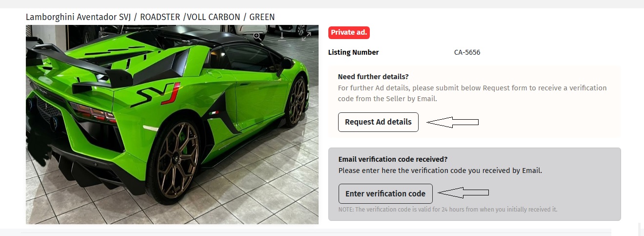Click the Request form instruction paragraph
Screen dimensions: 644x236
coord(472,93)
